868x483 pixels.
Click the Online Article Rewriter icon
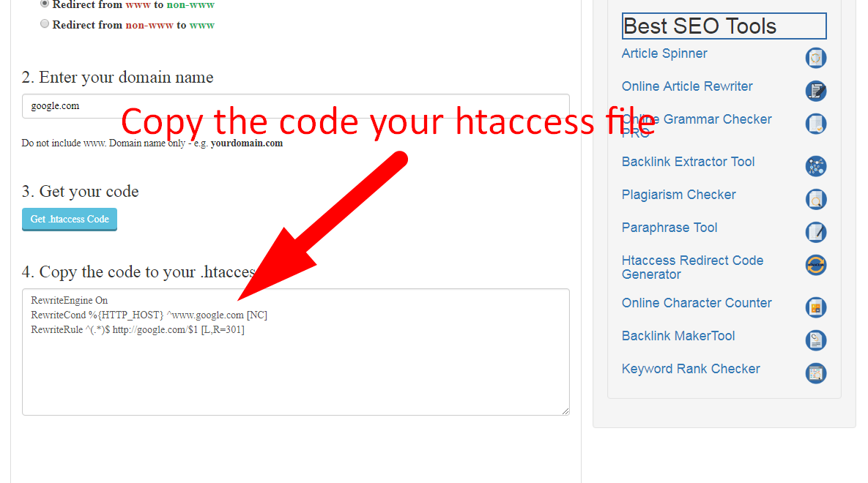815,91
